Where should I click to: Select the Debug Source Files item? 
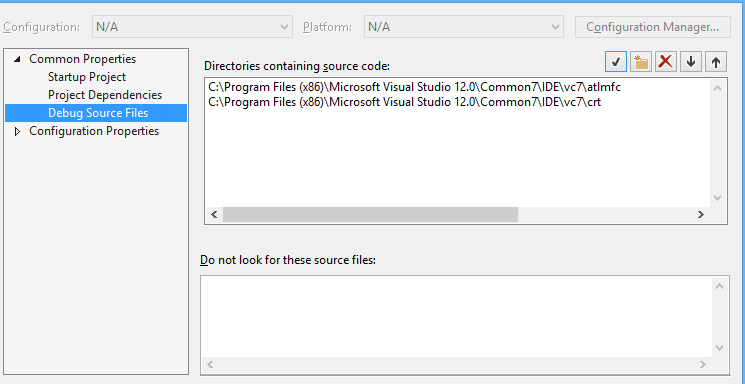click(96, 113)
